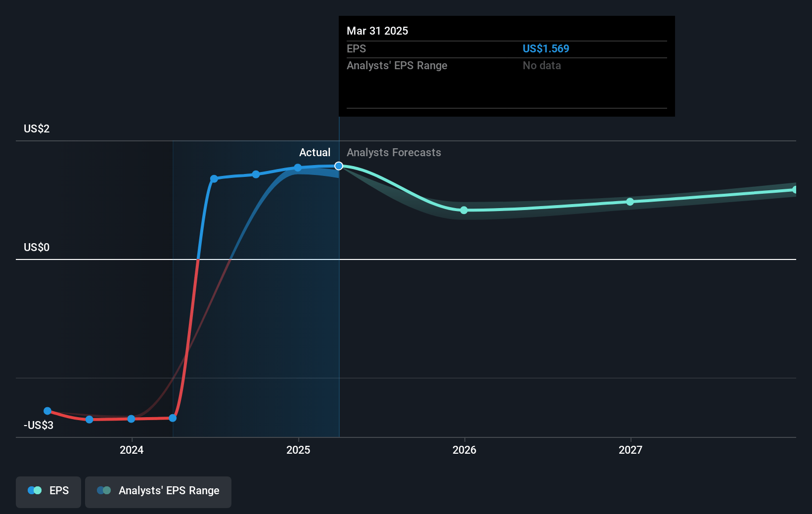Viewport: 812px width, 514px height.
Task: Click the late-2023 EPS data point after the first
Action: pyautogui.click(x=89, y=420)
